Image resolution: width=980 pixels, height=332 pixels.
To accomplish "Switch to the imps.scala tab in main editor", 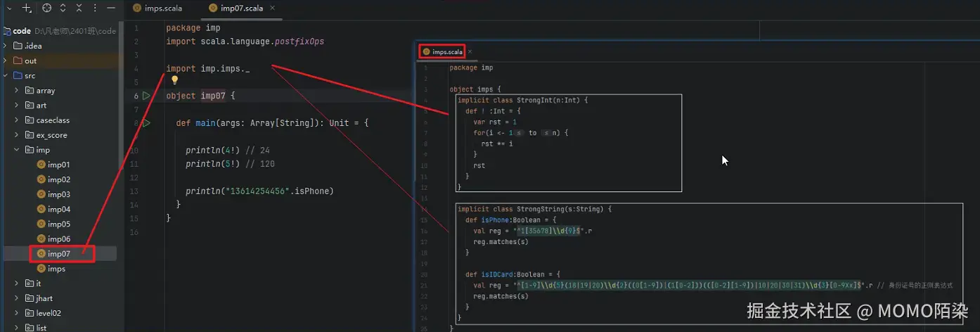I will point(158,8).
